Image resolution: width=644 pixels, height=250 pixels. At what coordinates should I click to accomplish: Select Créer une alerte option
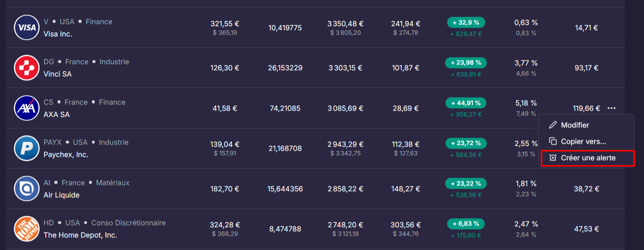pos(588,158)
